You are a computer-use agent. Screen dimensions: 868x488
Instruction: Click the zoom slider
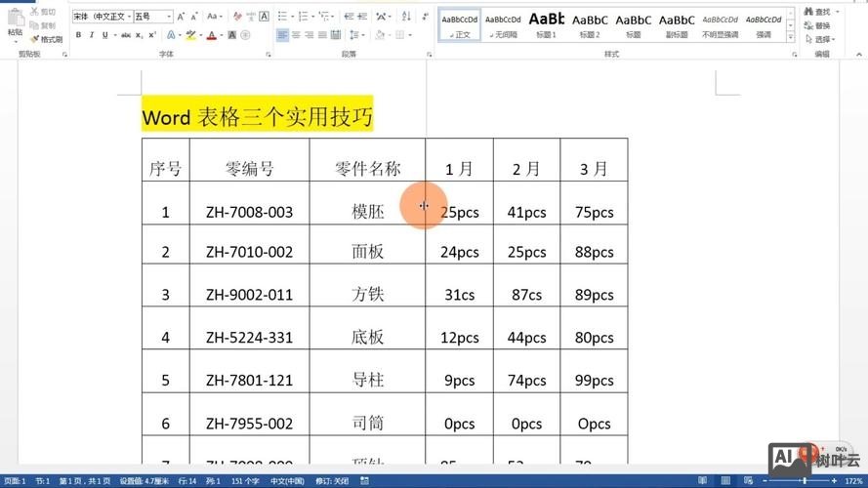click(x=800, y=481)
